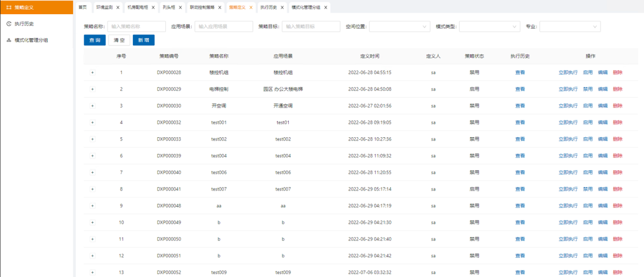Click the 策略名称 input field

[x=137, y=26]
